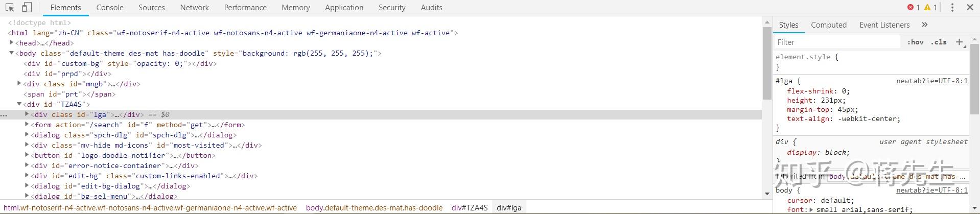Image resolution: width=980 pixels, height=214 pixels.
Task: Add a new style rule
Action: coord(959,42)
